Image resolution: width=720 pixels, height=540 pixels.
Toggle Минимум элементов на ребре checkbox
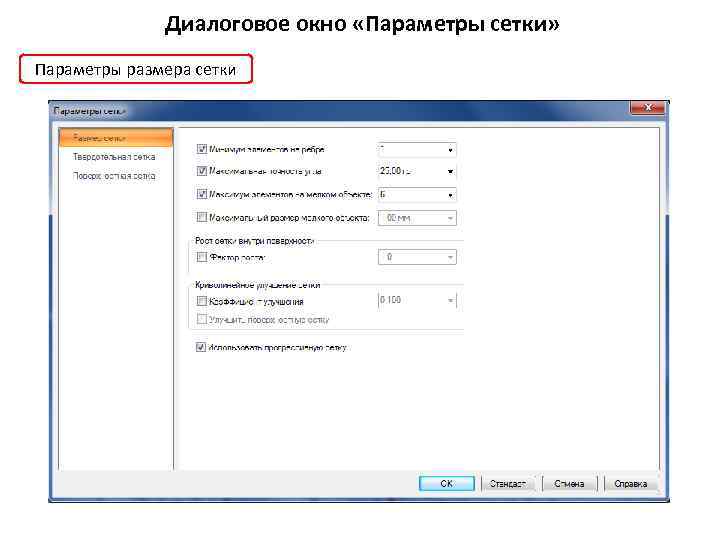202,149
